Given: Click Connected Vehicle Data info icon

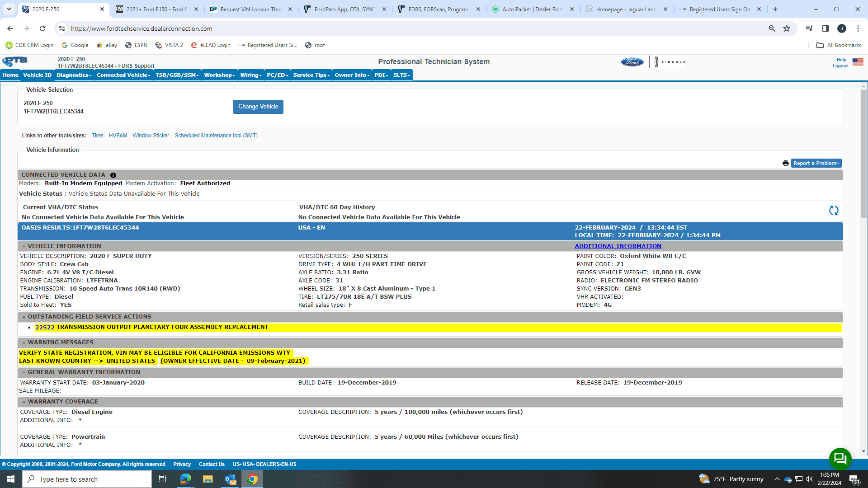Looking at the screenshot, I should (x=113, y=175).
